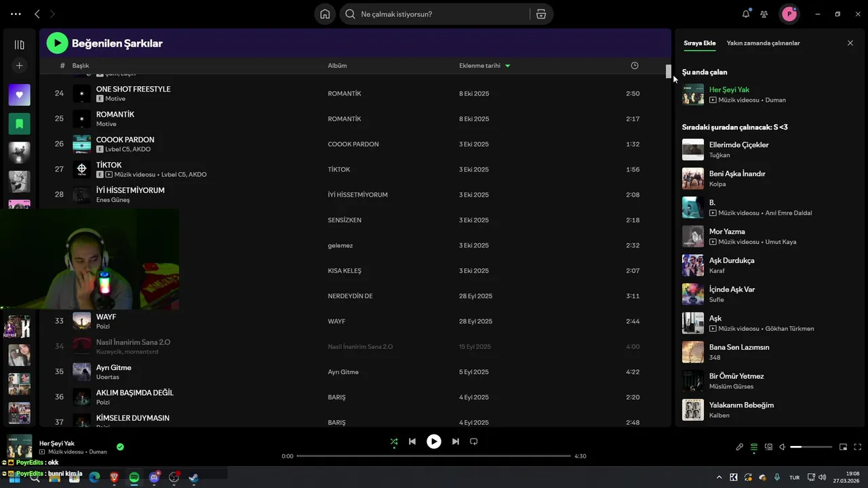
Task: Enter full screen mode
Action: point(858,447)
